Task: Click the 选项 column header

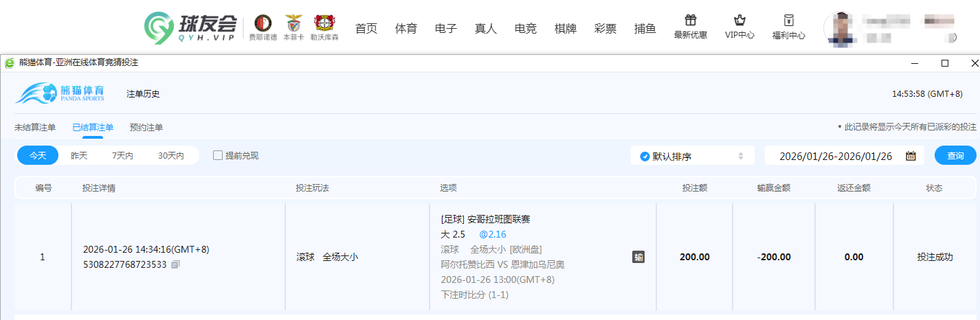Action: [x=448, y=187]
